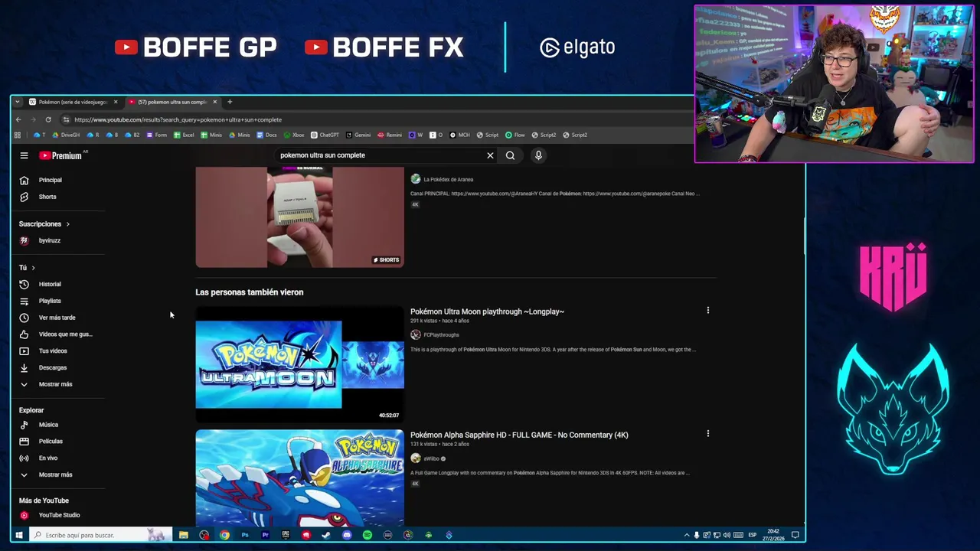Expand Suscripciones section arrow
The image size is (980, 551).
tap(67, 224)
